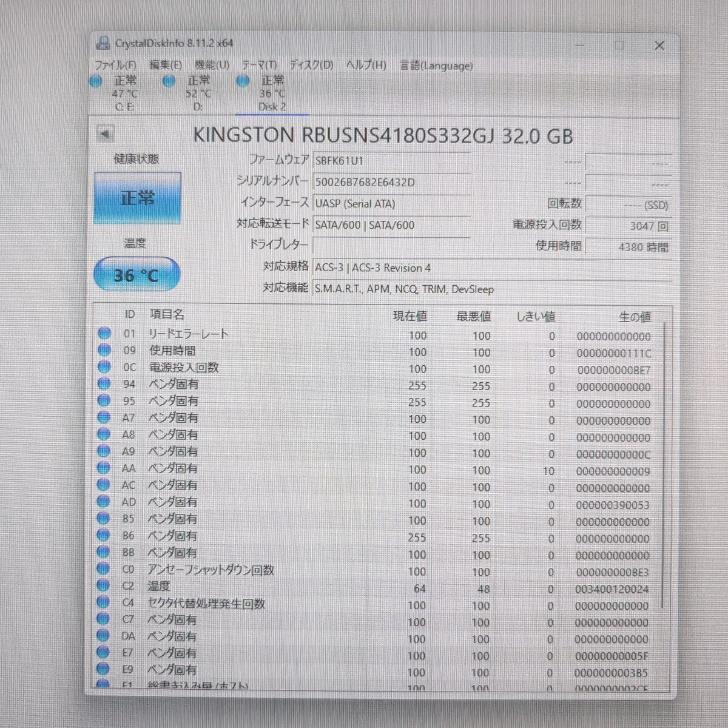Click the previous disk arrow button

(106, 133)
